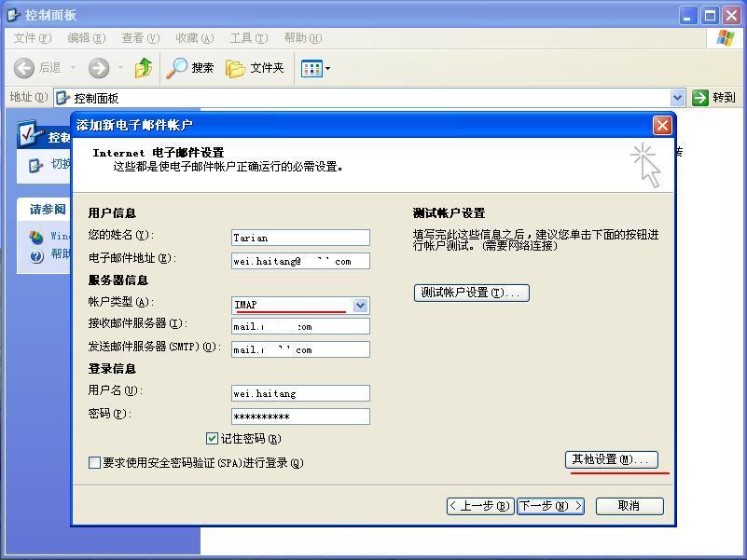
Task: Open the Tools (工具) menu
Action: (x=248, y=38)
